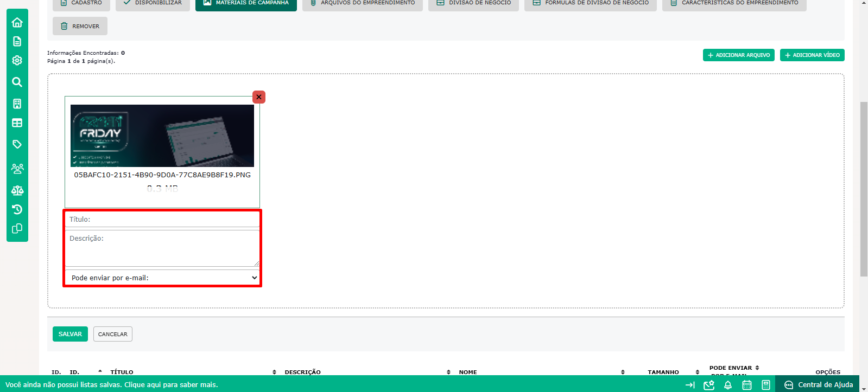Open the notifications bell in bottom bar
868x392 pixels.
point(728,385)
